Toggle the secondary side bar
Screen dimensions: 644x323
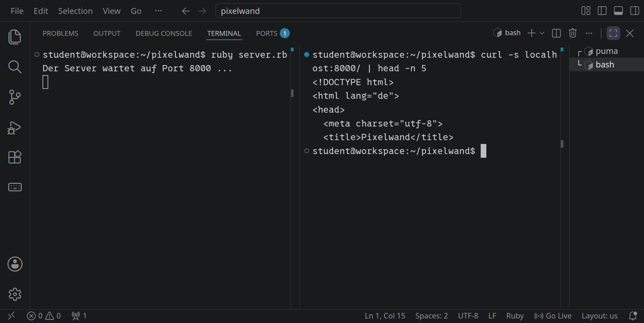pyautogui.click(x=635, y=11)
